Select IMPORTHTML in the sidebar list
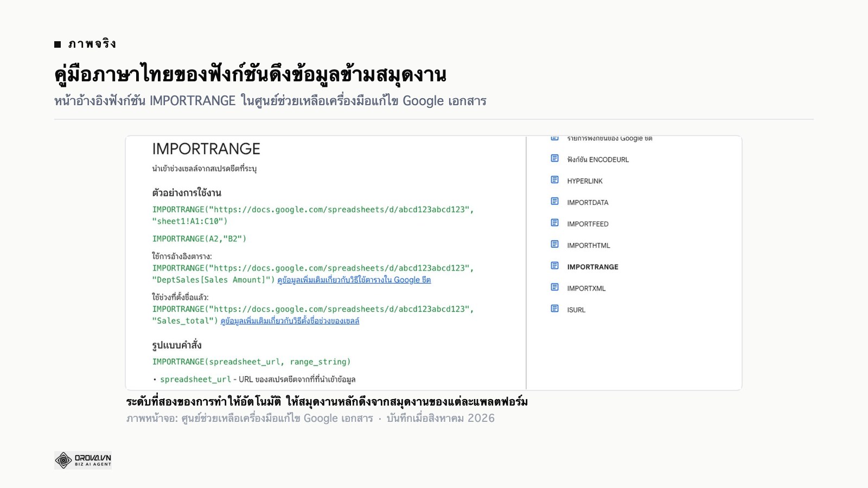 click(589, 246)
